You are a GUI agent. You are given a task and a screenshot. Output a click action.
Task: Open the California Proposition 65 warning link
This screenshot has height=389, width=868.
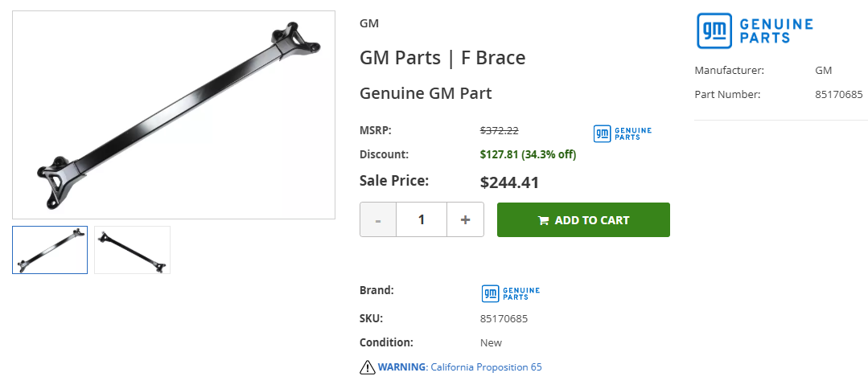click(486, 367)
